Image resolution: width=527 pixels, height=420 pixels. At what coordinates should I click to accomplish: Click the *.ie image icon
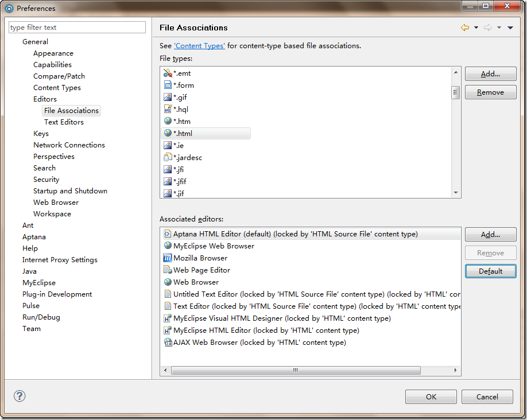coord(168,145)
